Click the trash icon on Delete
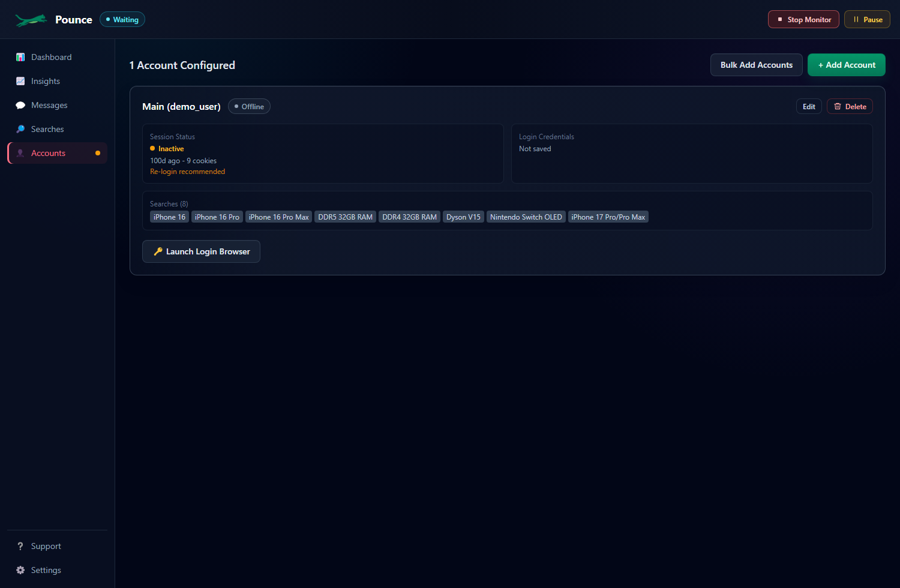Image resolution: width=900 pixels, height=588 pixels. coord(838,106)
